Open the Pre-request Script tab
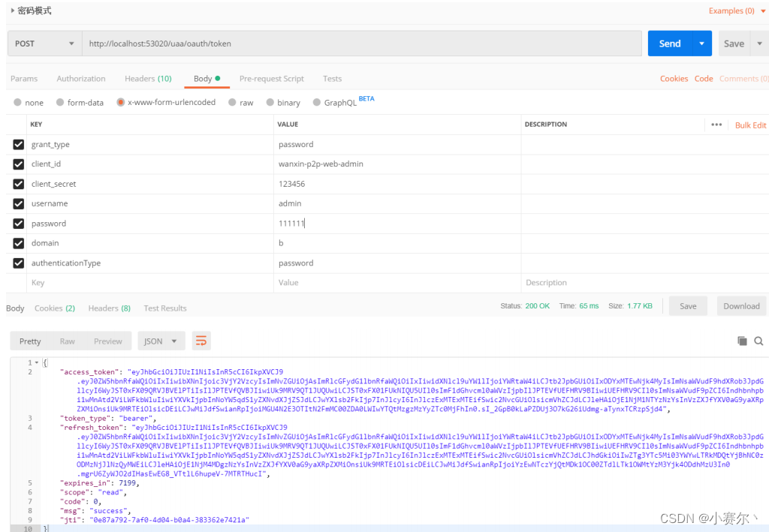Screen dimensions: 769x532 (x=272, y=78)
